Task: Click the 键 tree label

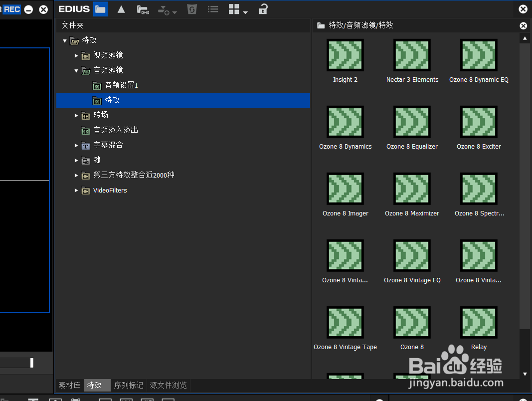Action: 97,160
